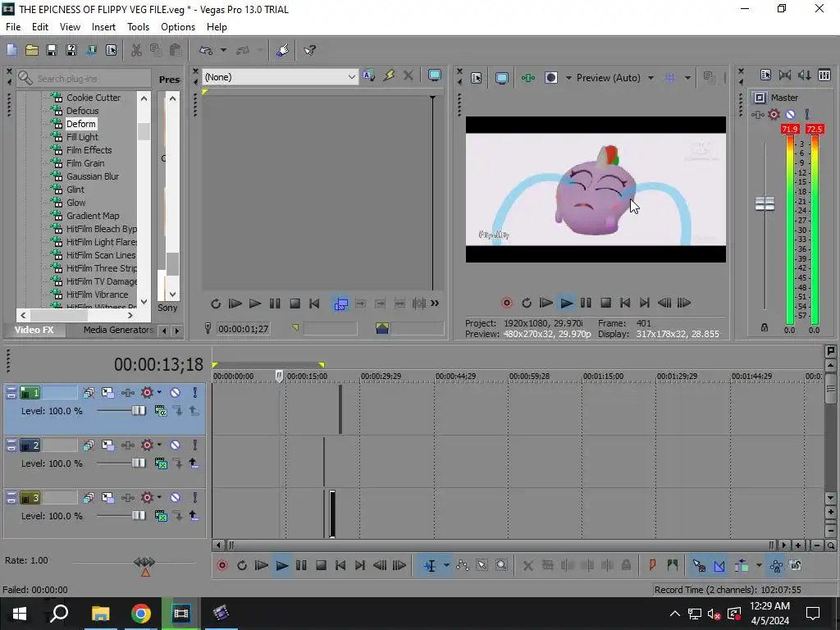Open Video FX in preview window toolbar
Screen dimensions: 840x630
click(x=527, y=78)
